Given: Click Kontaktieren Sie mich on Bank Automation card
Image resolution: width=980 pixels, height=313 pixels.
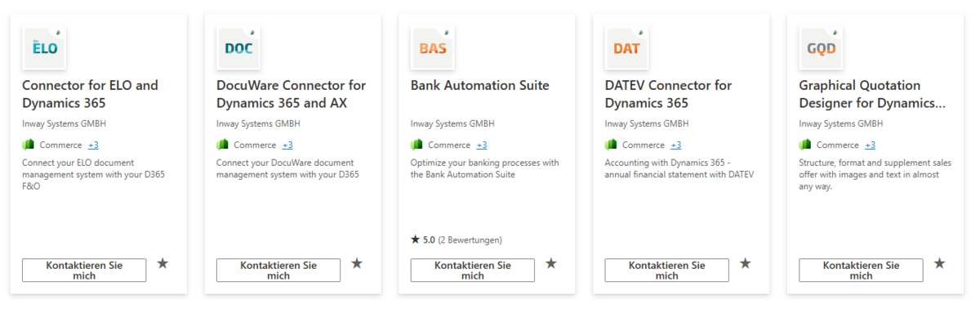Looking at the screenshot, I should [473, 271].
